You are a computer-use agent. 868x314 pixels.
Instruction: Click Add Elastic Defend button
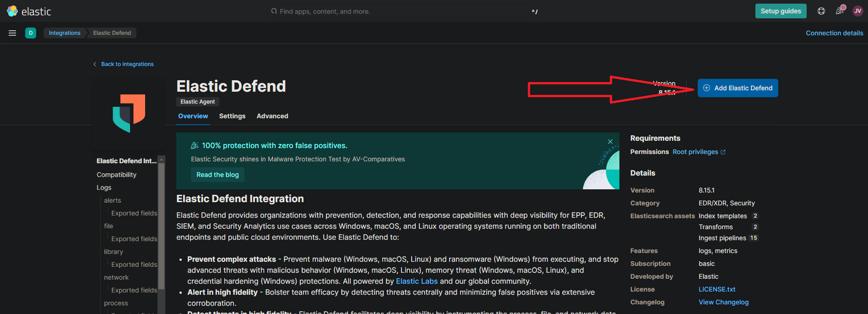738,88
